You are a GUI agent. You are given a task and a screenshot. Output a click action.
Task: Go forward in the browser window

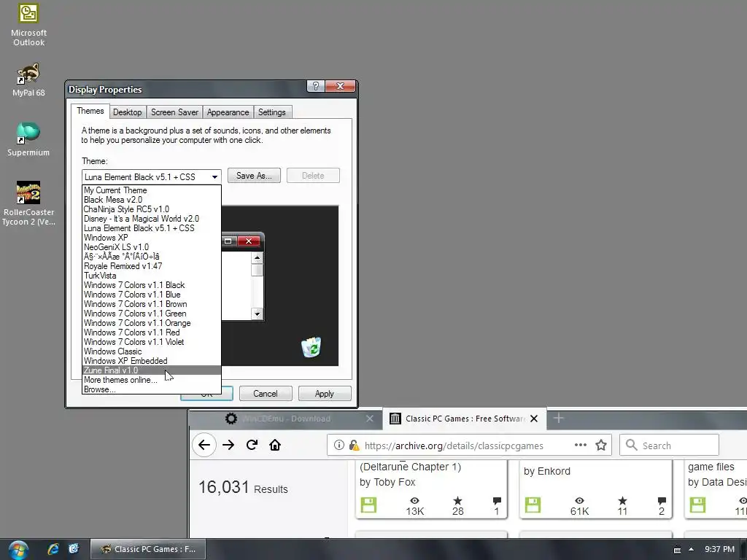tap(228, 446)
